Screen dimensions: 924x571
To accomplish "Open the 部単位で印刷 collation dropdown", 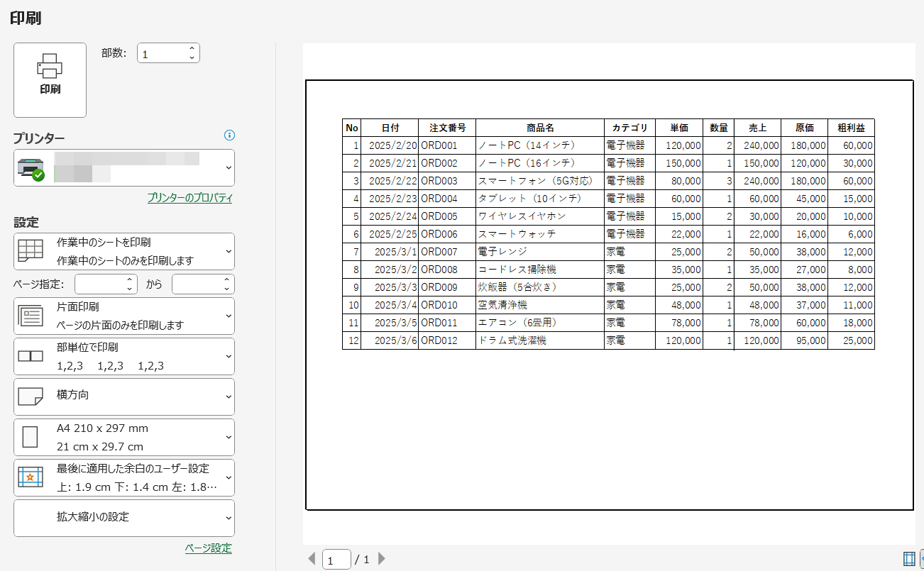I will (228, 356).
